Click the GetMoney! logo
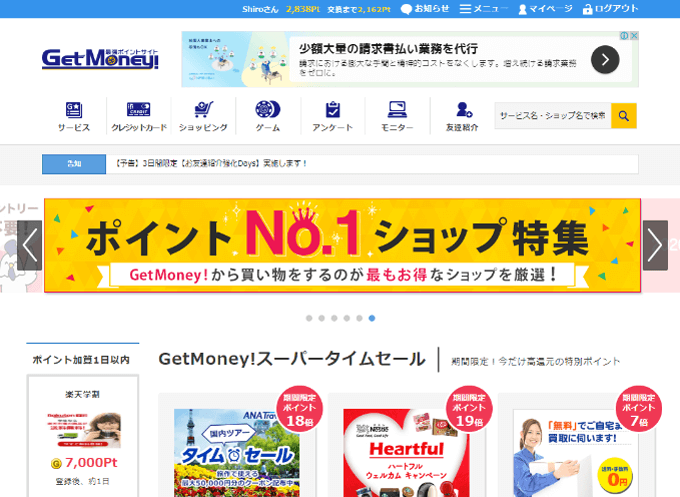Screen dimensions: 680x497 [x=100, y=59]
